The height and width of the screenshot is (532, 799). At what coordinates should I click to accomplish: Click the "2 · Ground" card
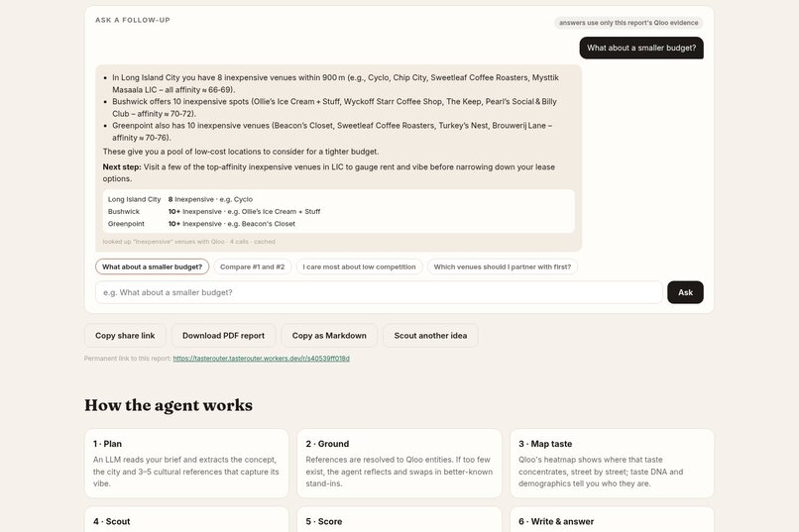(x=399, y=464)
